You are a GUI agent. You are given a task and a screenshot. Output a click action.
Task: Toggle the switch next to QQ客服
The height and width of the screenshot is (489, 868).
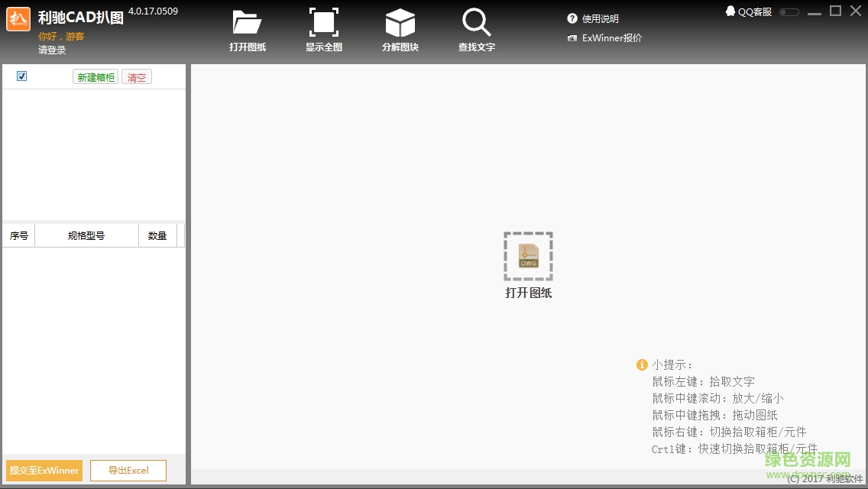[x=789, y=12]
